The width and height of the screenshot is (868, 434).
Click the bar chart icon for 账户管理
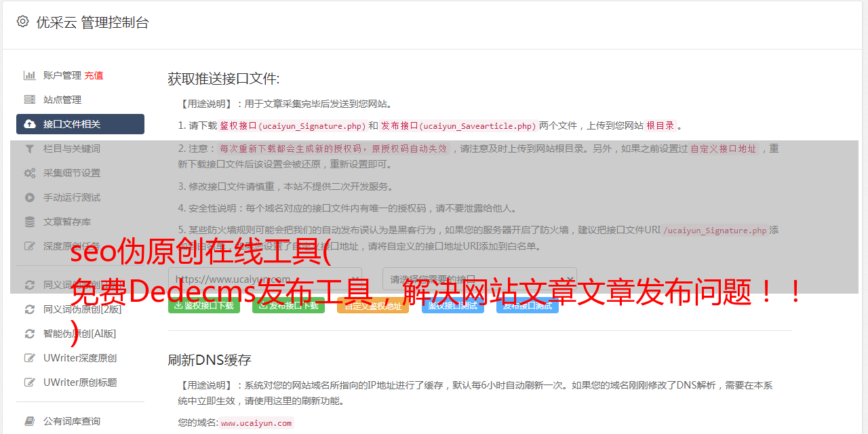pyautogui.click(x=30, y=75)
